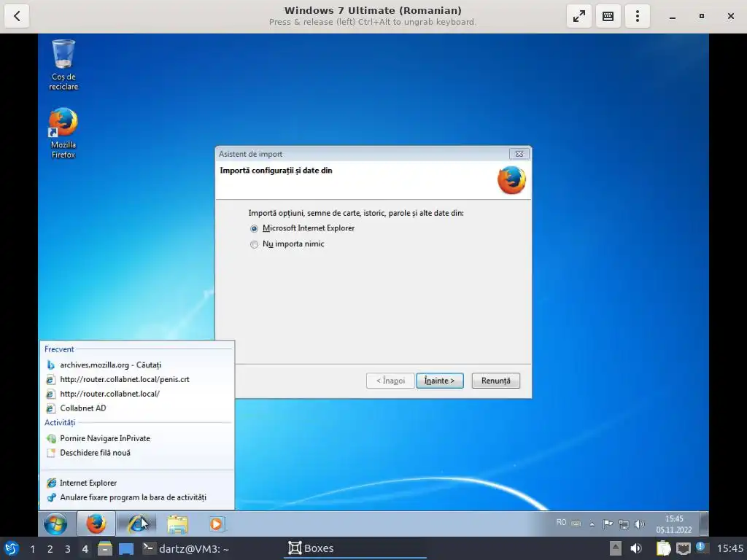This screenshot has height=560, width=747.
Task: Select Firefox in the Windows taskbar
Action: [96, 524]
